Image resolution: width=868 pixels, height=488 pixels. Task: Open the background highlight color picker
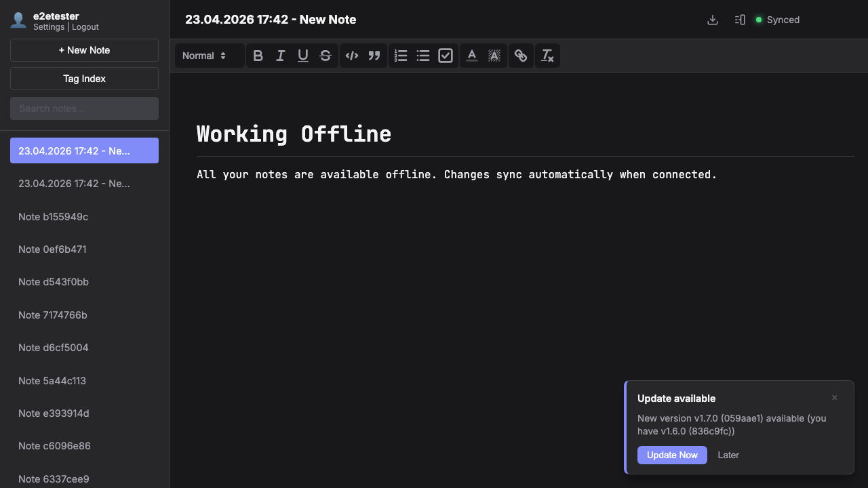click(494, 56)
